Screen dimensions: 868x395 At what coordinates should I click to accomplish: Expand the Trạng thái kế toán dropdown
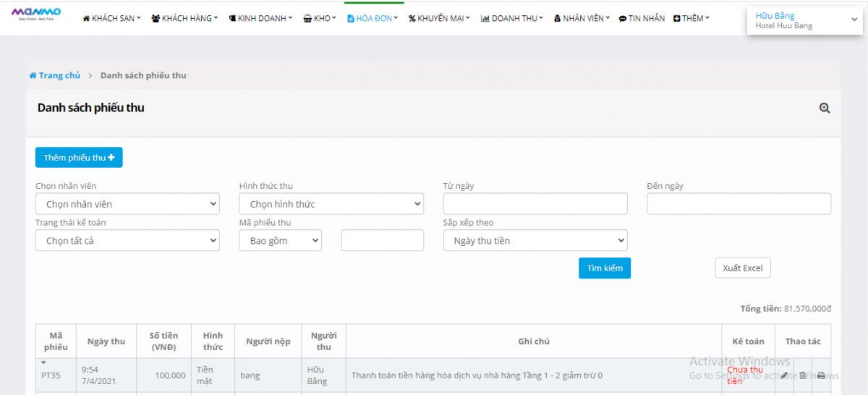pos(127,240)
